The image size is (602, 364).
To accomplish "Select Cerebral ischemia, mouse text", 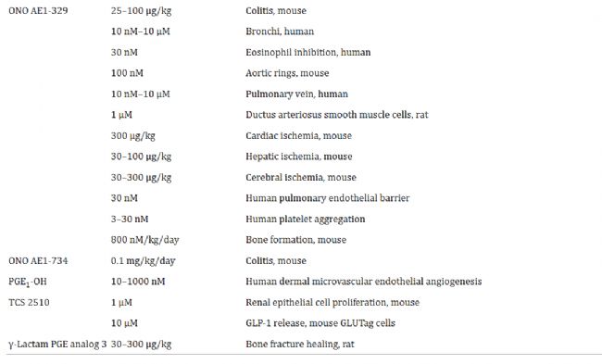I will (x=301, y=178).
